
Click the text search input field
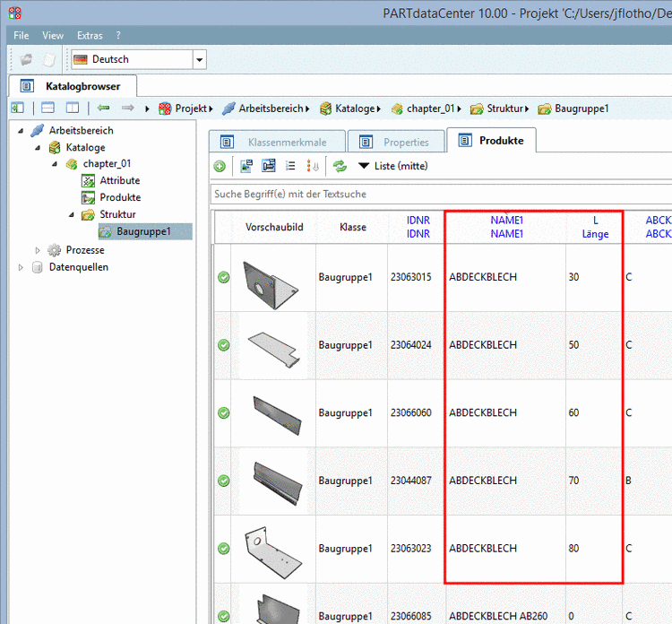tap(442, 195)
